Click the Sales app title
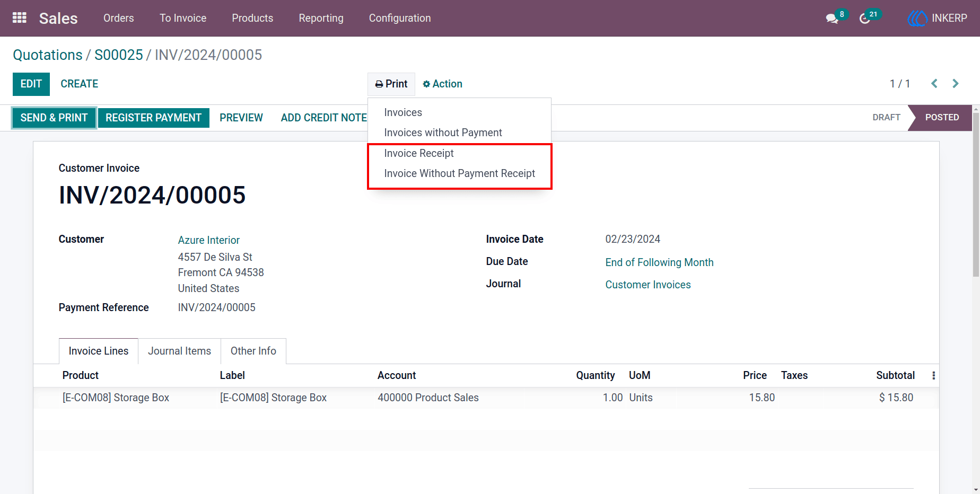 (58, 18)
